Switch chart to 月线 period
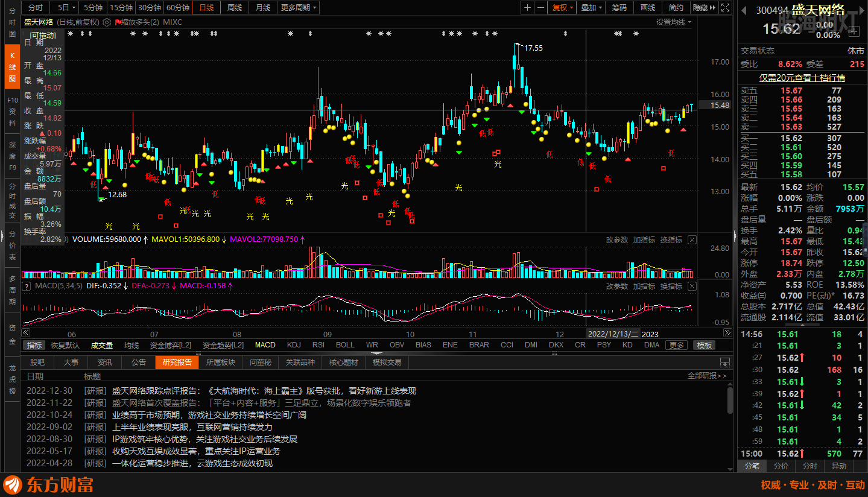The height and width of the screenshot is (497, 868). (x=262, y=8)
